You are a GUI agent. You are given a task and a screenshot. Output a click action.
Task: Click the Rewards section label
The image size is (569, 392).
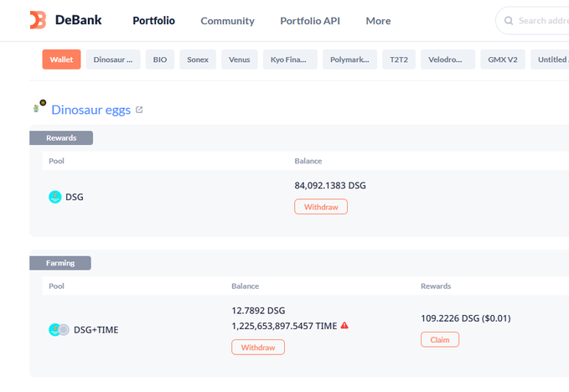tap(61, 138)
